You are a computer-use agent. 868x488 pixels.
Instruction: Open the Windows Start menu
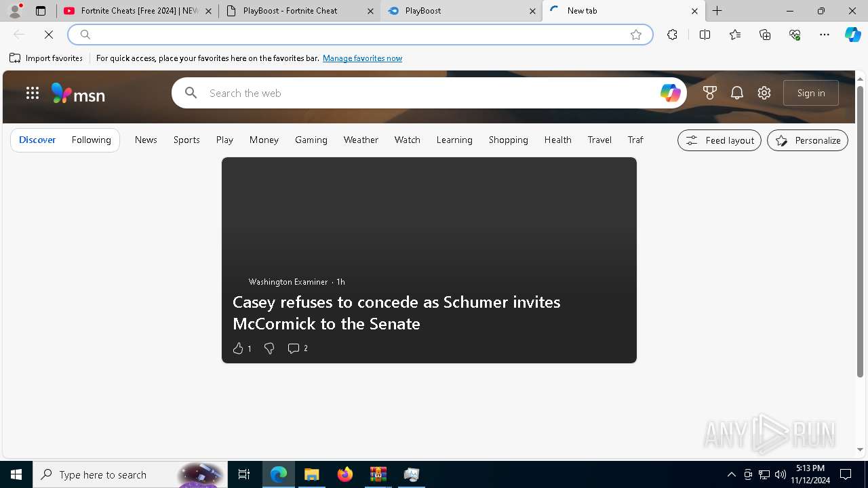click(x=16, y=474)
